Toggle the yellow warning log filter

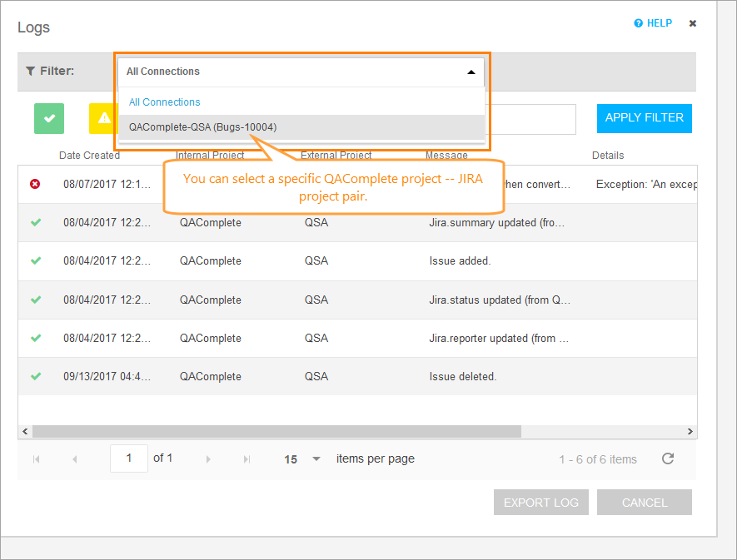[102, 118]
